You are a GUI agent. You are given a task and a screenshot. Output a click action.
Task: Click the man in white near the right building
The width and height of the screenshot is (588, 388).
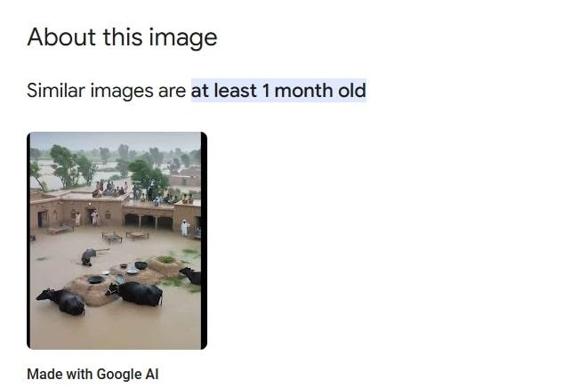coord(184,228)
